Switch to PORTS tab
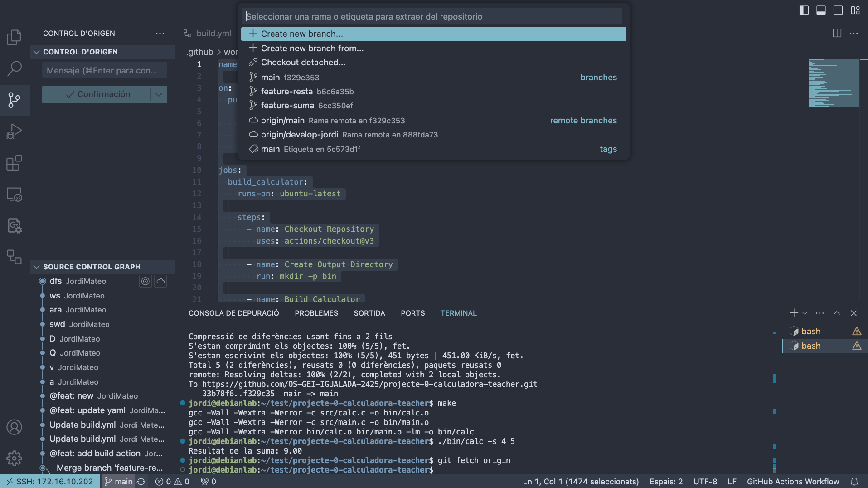 (x=412, y=313)
